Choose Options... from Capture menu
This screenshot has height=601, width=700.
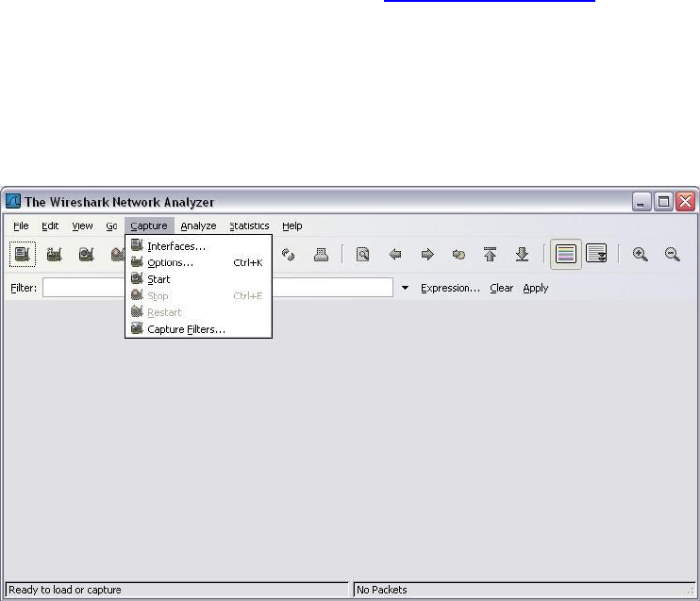point(198,262)
